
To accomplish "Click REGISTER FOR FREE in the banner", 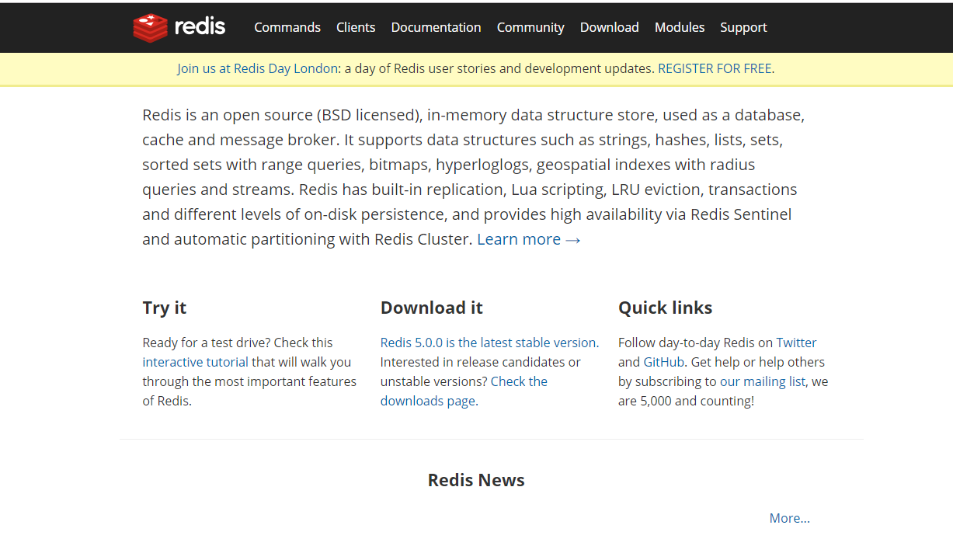I will 715,68.
